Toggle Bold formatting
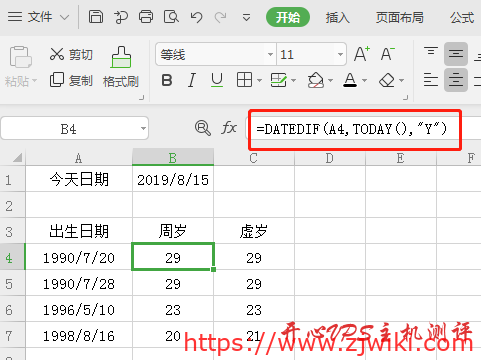 coord(167,80)
